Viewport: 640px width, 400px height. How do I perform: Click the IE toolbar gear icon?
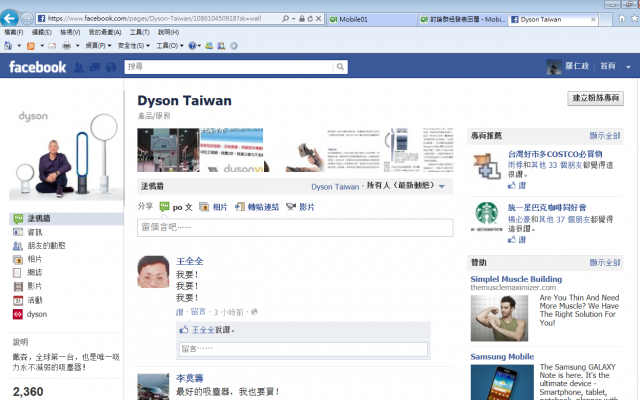pos(234,46)
